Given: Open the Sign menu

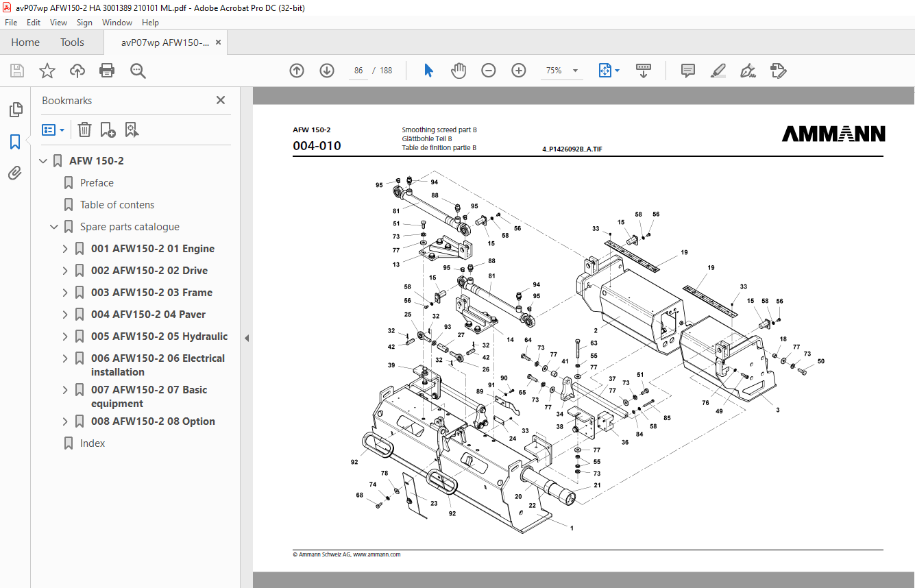Looking at the screenshot, I should [x=84, y=23].
